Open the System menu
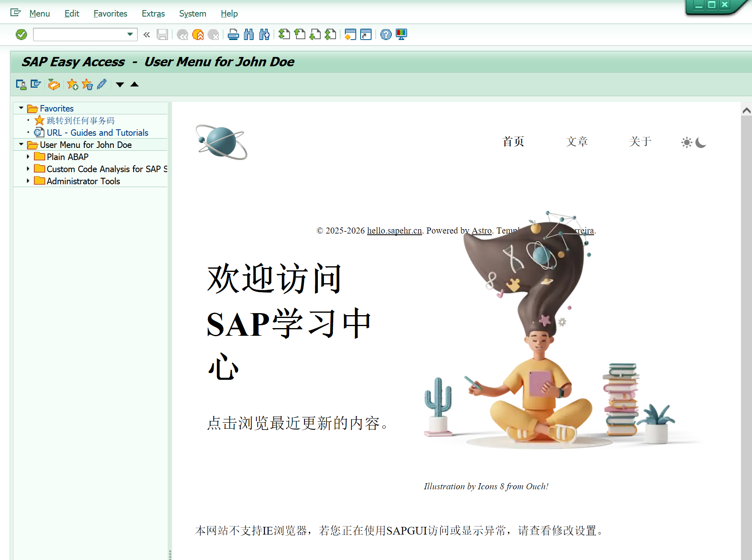Image resolution: width=752 pixels, height=560 pixels. 193,14
